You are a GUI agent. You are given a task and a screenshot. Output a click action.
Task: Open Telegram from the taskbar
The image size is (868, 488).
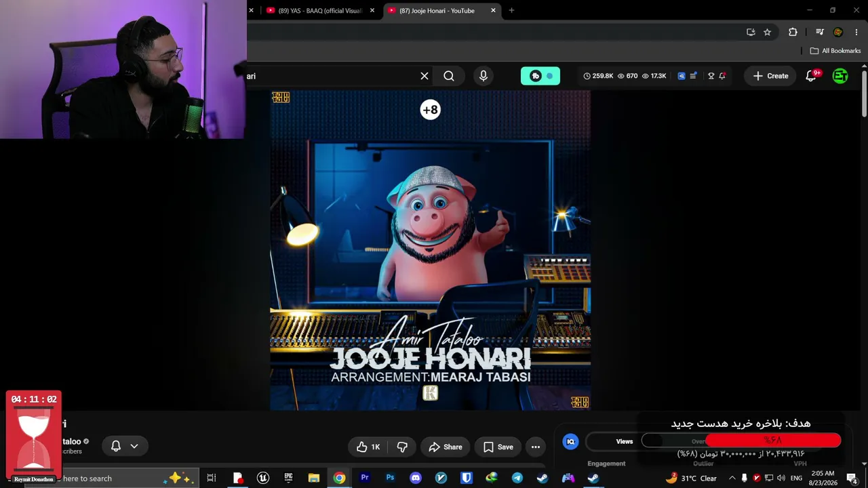coord(517,479)
